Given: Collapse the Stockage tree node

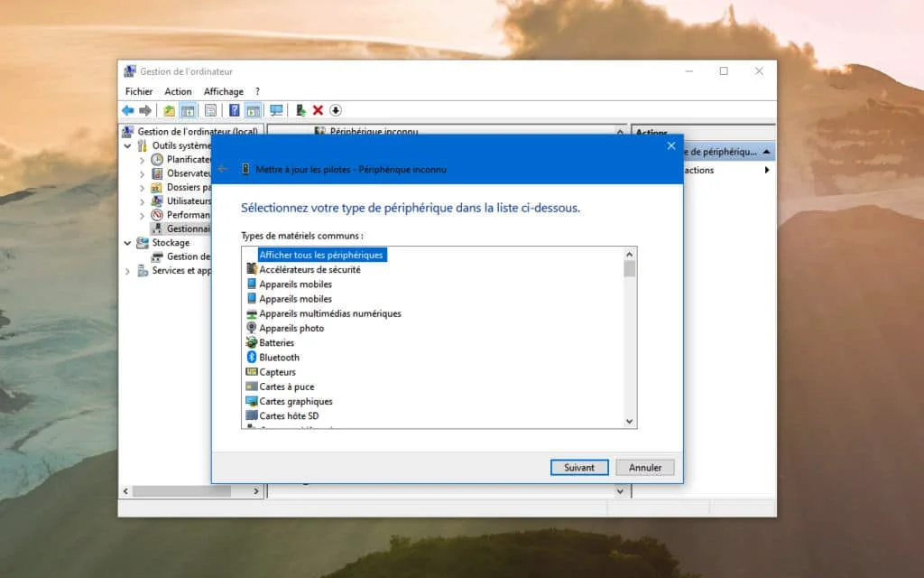Looking at the screenshot, I should (x=128, y=243).
